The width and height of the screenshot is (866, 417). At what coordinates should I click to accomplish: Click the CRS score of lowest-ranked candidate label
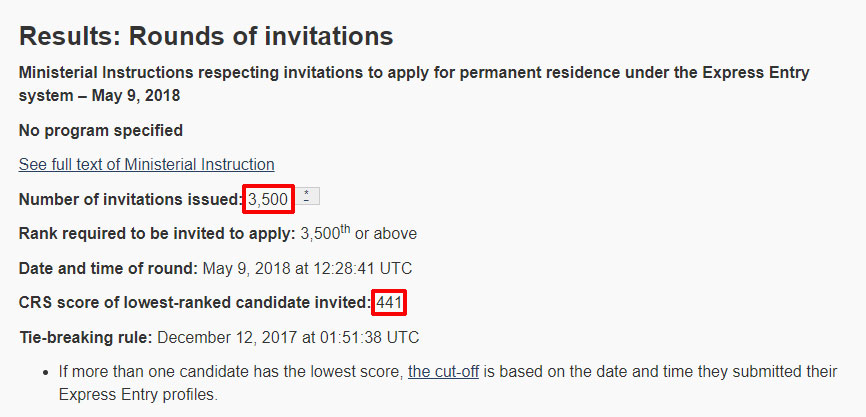point(194,302)
